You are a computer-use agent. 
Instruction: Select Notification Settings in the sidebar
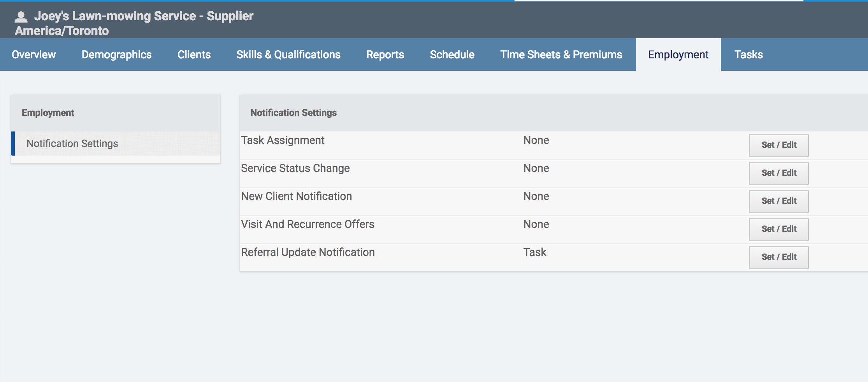72,144
